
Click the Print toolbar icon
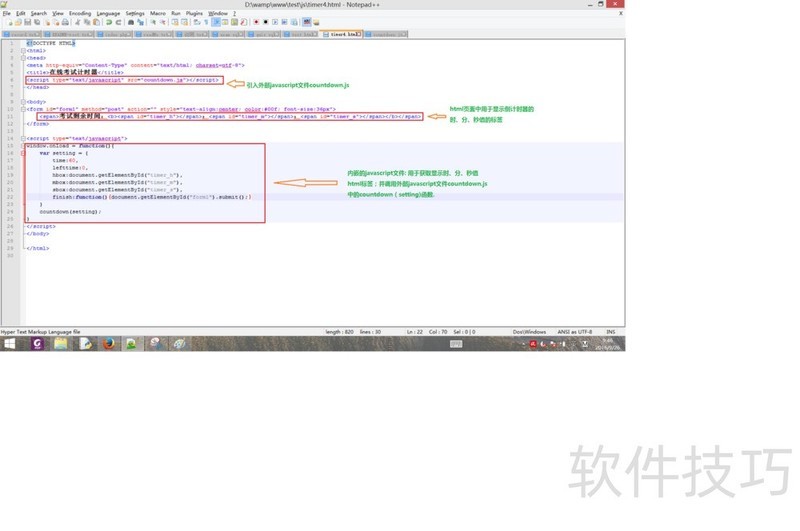[66, 22]
